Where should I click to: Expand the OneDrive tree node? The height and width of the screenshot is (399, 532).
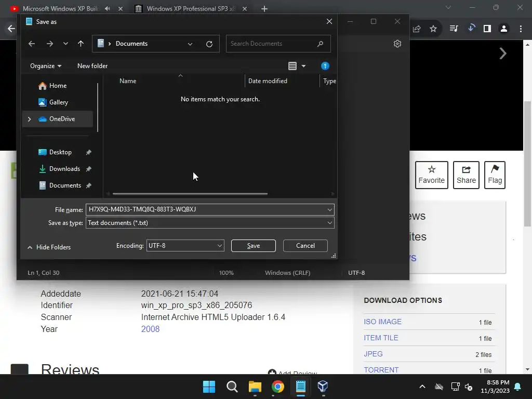pos(29,119)
